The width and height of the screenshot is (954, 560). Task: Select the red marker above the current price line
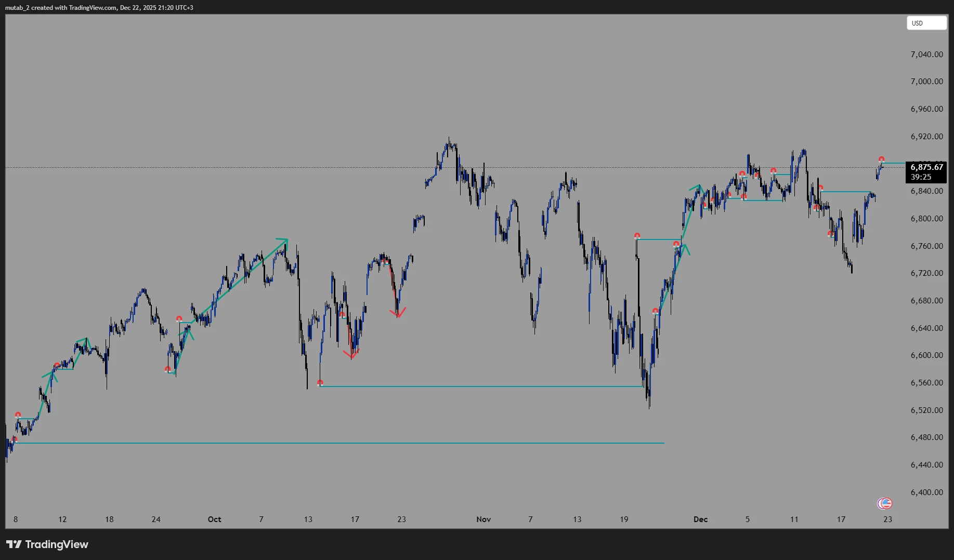pos(881,159)
